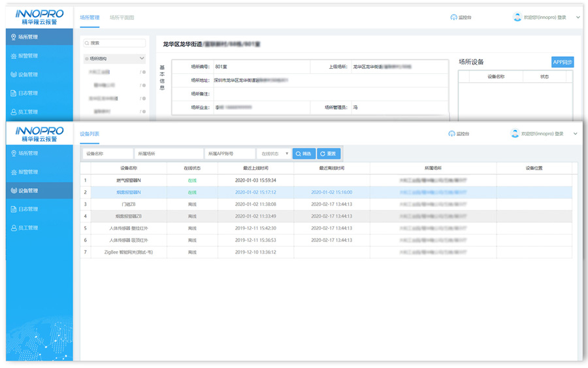
Task: Click the 员工管理 person icon in the upper window sidebar
Action: click(x=14, y=112)
